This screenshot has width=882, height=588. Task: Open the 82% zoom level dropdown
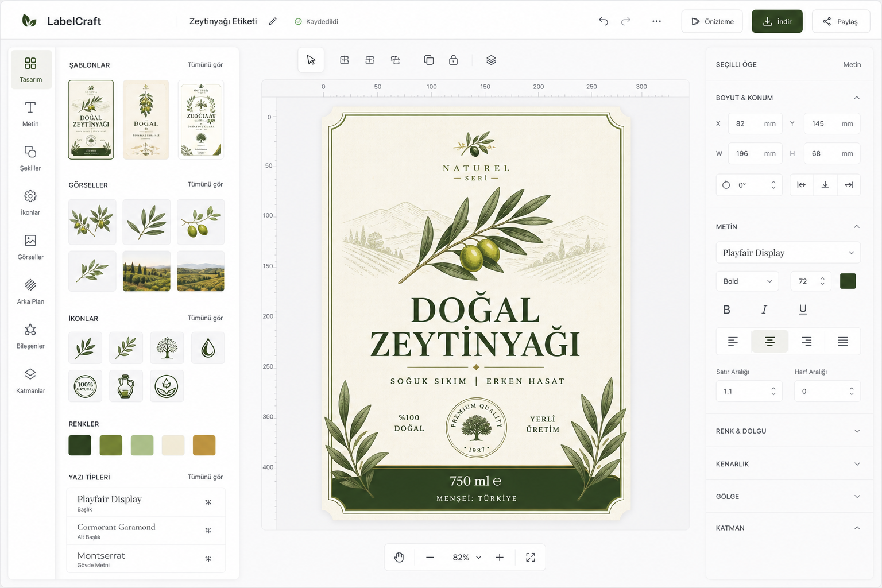coord(467,558)
